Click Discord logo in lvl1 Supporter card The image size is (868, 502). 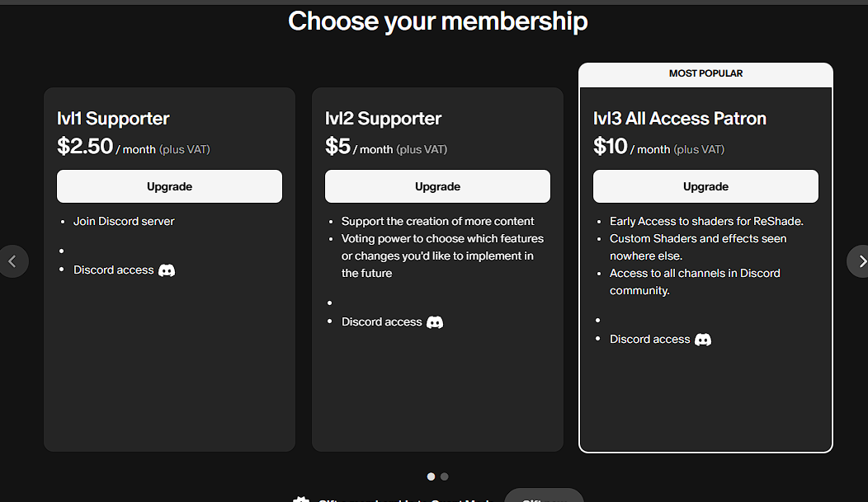tap(167, 270)
